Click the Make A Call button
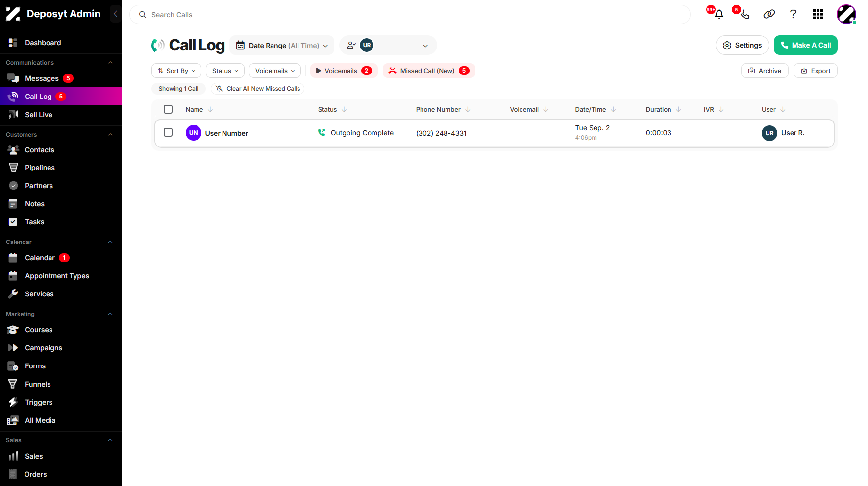Image resolution: width=868 pixels, height=486 pixels. 805,45
